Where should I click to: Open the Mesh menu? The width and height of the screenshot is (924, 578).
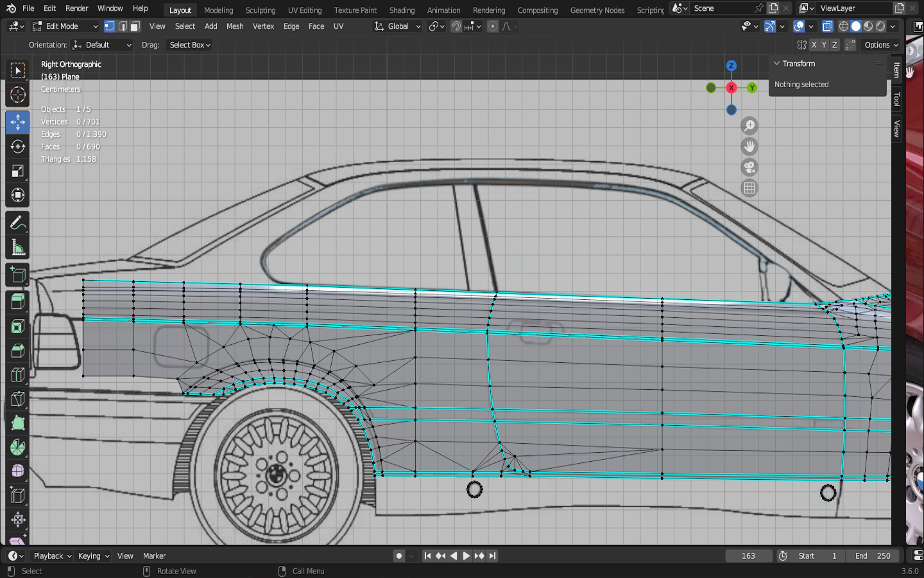(235, 26)
